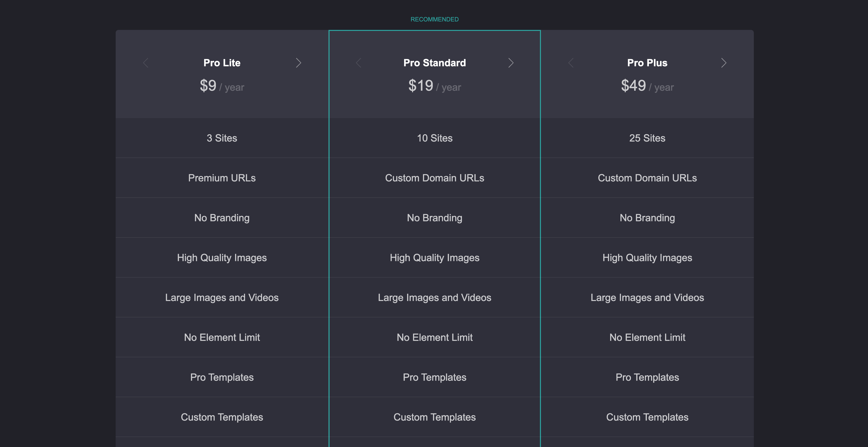The width and height of the screenshot is (868, 447).
Task: Select the Pro Lite plan title
Action: coord(222,63)
